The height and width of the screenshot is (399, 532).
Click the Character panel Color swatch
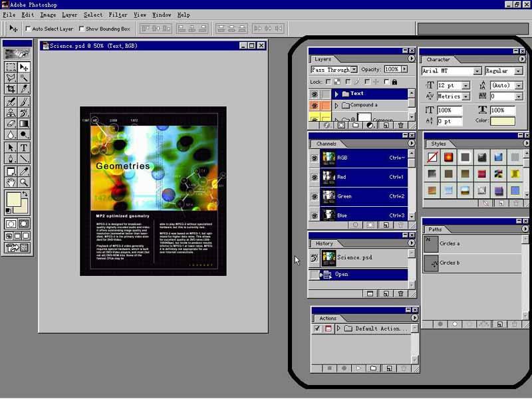coord(502,121)
